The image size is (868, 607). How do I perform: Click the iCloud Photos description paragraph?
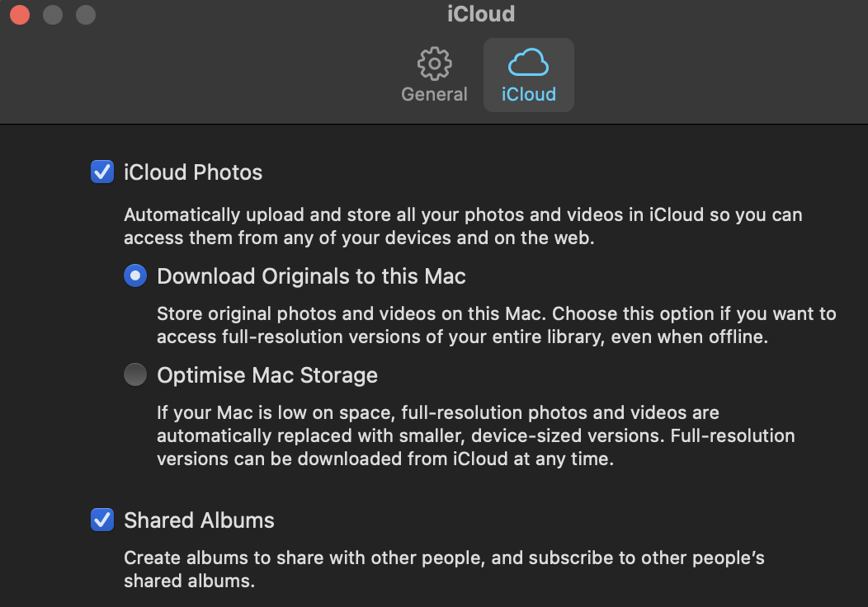(x=462, y=227)
